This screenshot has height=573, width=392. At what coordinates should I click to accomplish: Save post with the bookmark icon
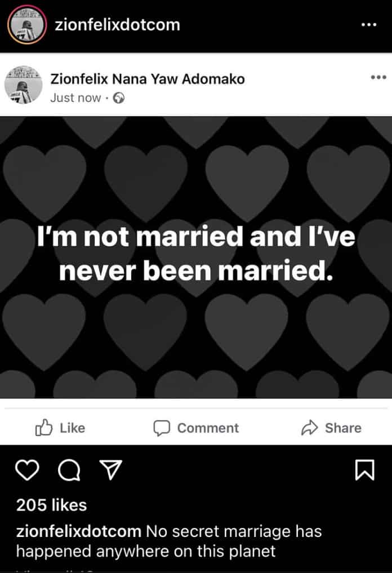[364, 470]
